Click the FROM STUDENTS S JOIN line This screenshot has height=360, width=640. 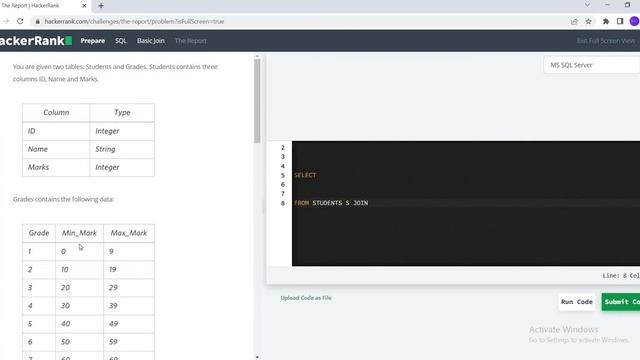pyautogui.click(x=331, y=203)
